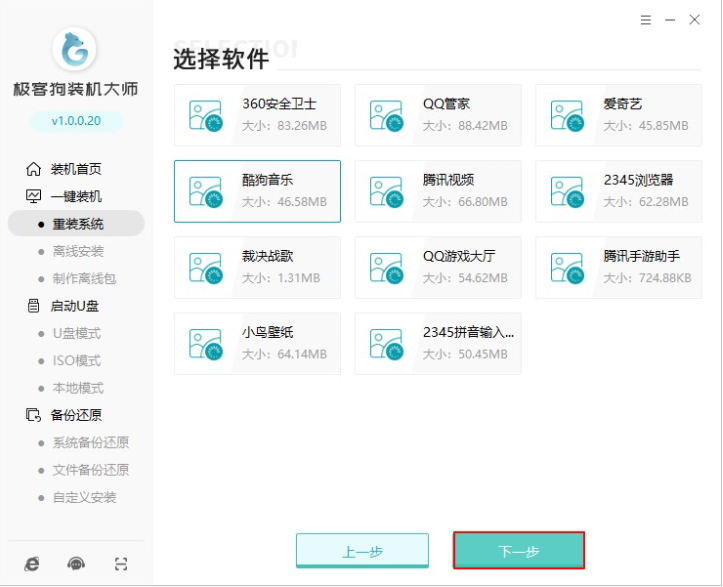Click the 360安全卫士 software icon

tap(206, 115)
